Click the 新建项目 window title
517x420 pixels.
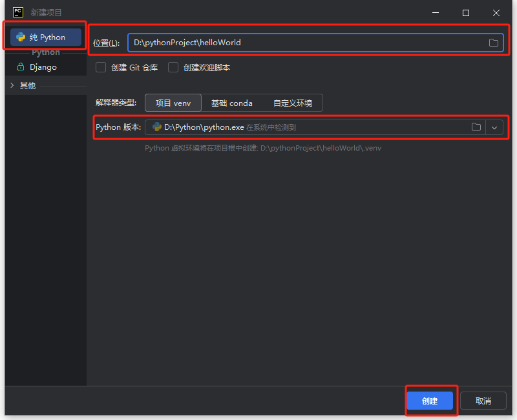pos(46,12)
